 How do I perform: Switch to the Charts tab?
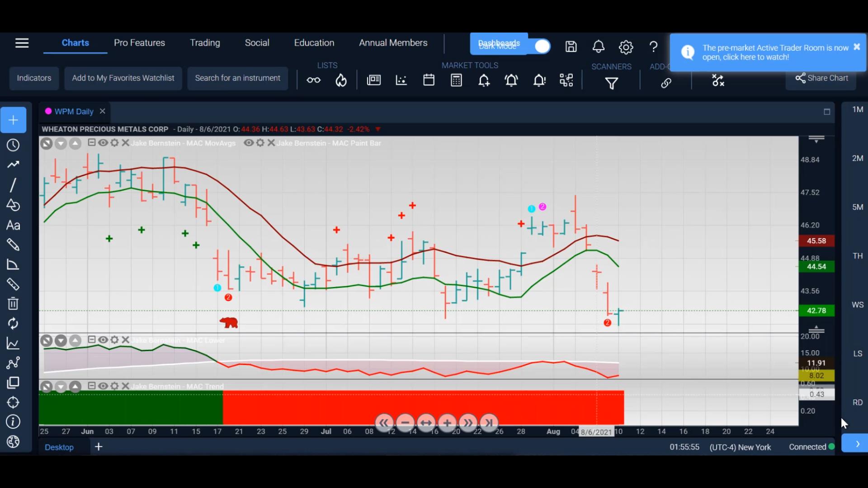click(75, 42)
